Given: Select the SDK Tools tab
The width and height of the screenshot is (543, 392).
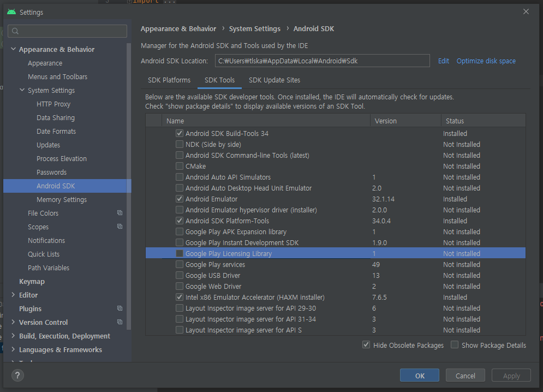Looking at the screenshot, I should point(219,80).
